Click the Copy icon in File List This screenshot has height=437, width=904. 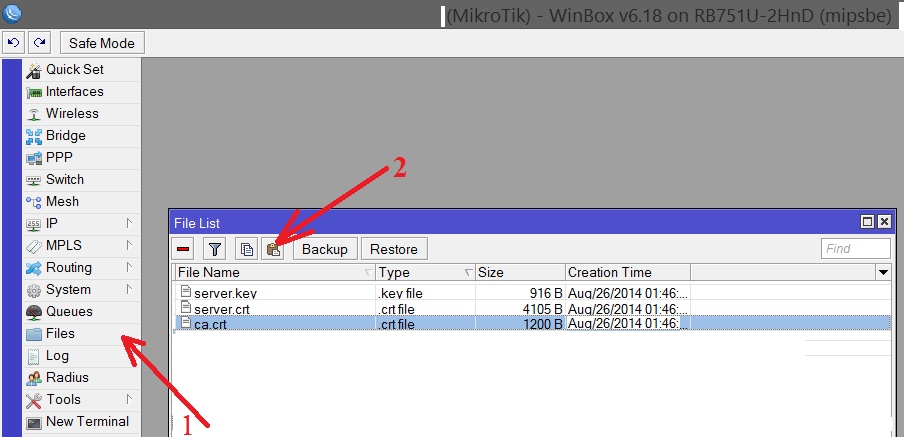coord(247,249)
